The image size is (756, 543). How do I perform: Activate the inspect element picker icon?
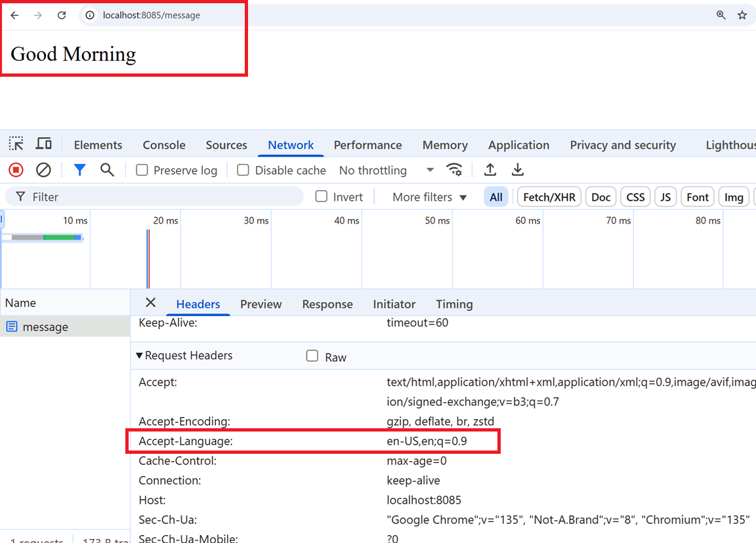16,144
